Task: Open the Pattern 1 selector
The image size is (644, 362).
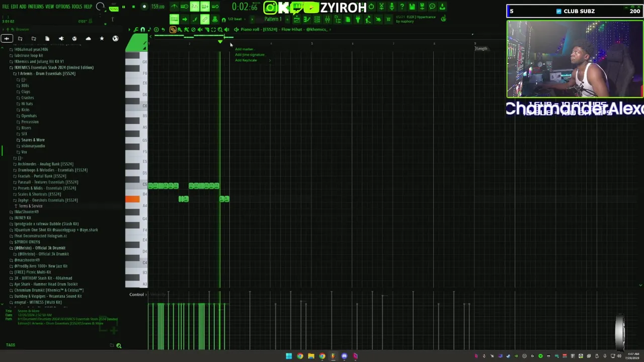Action: (273, 19)
